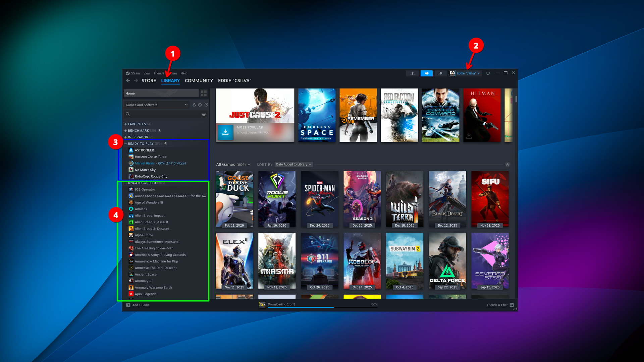The height and width of the screenshot is (362, 644).
Task: Click the notifications bell icon
Action: coord(441,73)
